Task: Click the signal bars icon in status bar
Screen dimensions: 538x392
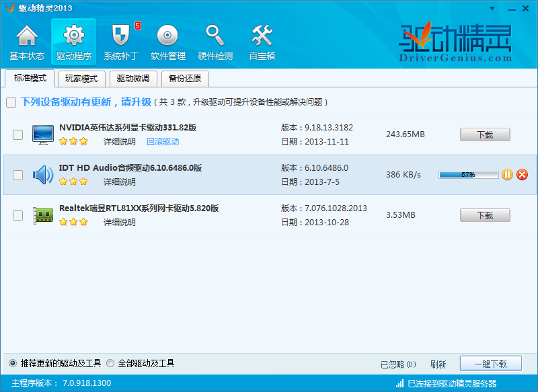Action: (x=399, y=383)
